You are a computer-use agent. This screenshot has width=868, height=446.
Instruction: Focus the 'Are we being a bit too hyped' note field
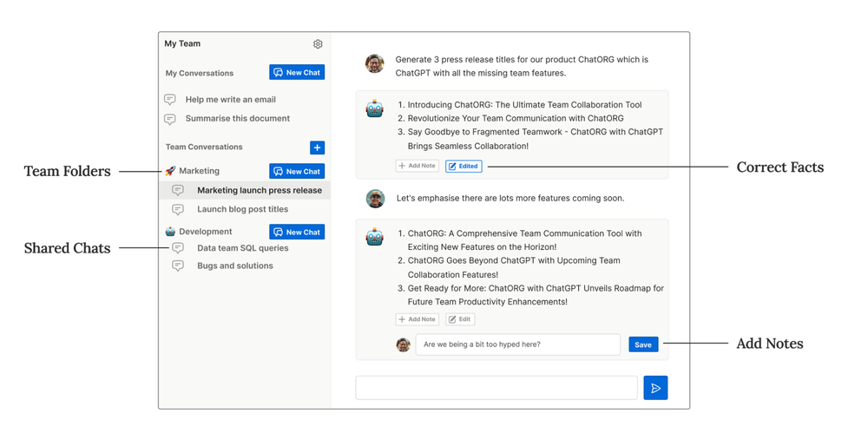pyautogui.click(x=518, y=344)
